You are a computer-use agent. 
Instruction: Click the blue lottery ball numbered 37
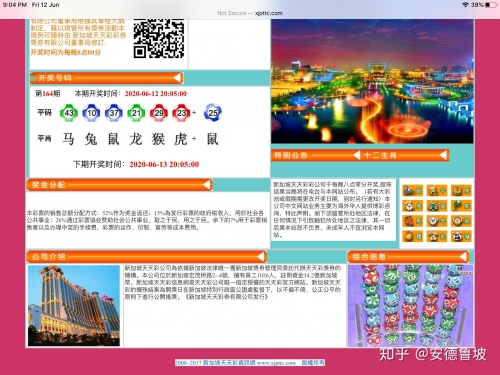(114, 113)
